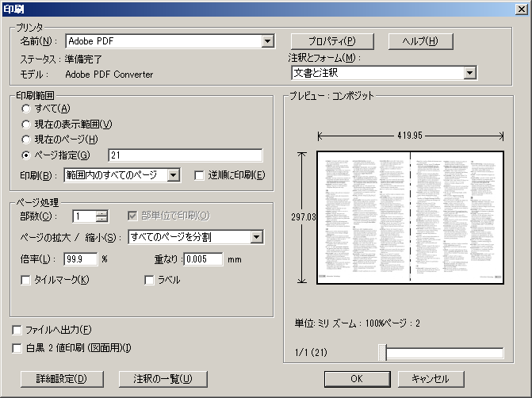The width and height of the screenshot is (532, 398).
Task: Click the 部数 copies spinner arrows
Action: click(101, 216)
